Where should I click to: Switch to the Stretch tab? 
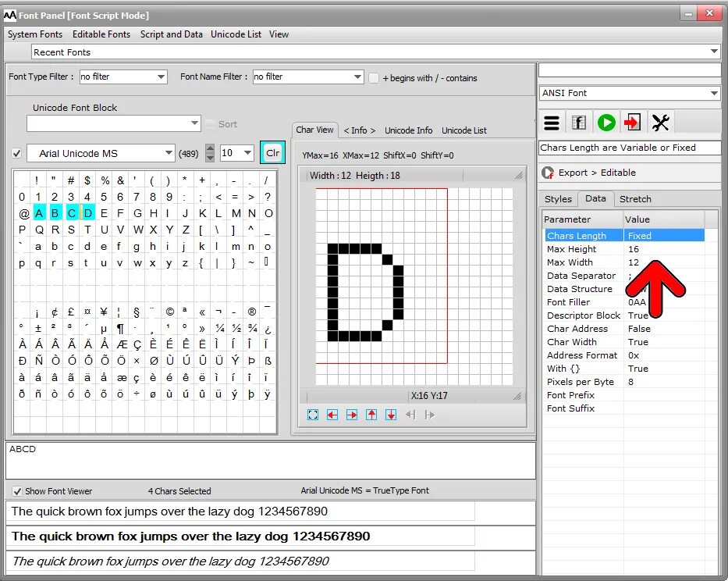click(635, 199)
